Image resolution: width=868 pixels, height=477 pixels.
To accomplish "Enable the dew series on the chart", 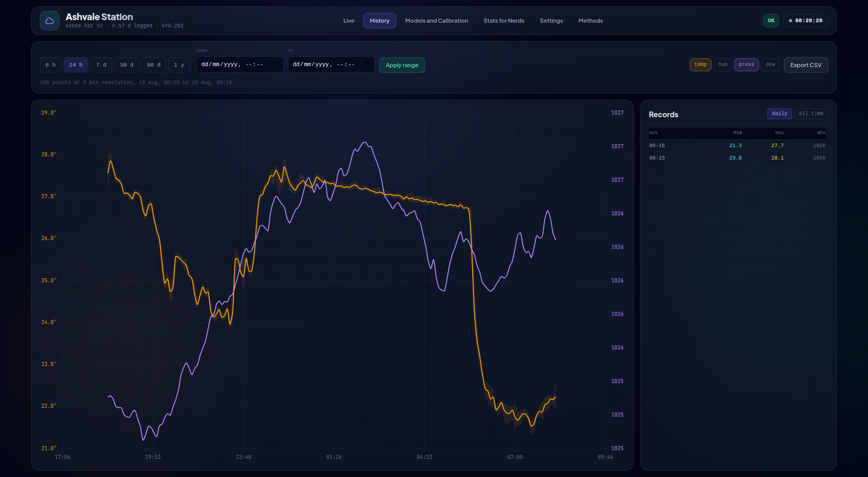I will pyautogui.click(x=770, y=65).
